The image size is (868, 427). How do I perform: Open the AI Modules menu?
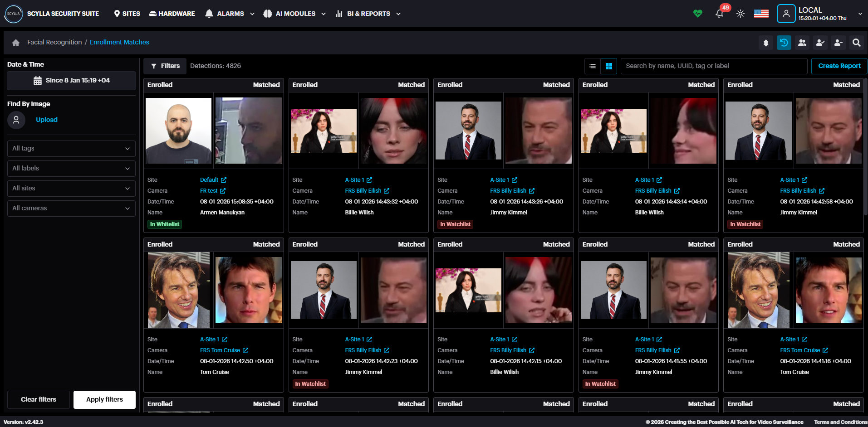(x=294, y=14)
